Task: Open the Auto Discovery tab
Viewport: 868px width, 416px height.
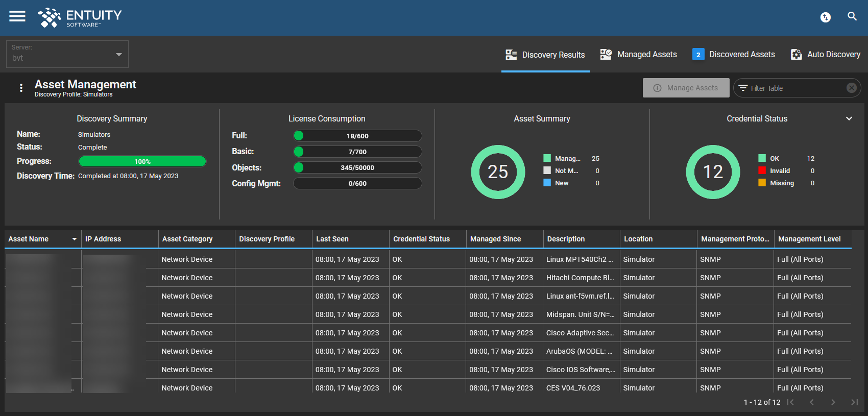Action: 825,54
